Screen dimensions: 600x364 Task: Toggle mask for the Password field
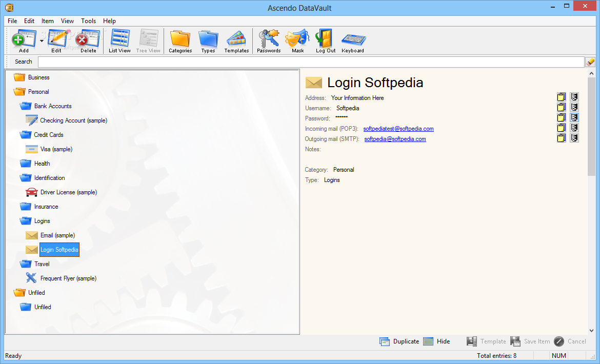(574, 117)
